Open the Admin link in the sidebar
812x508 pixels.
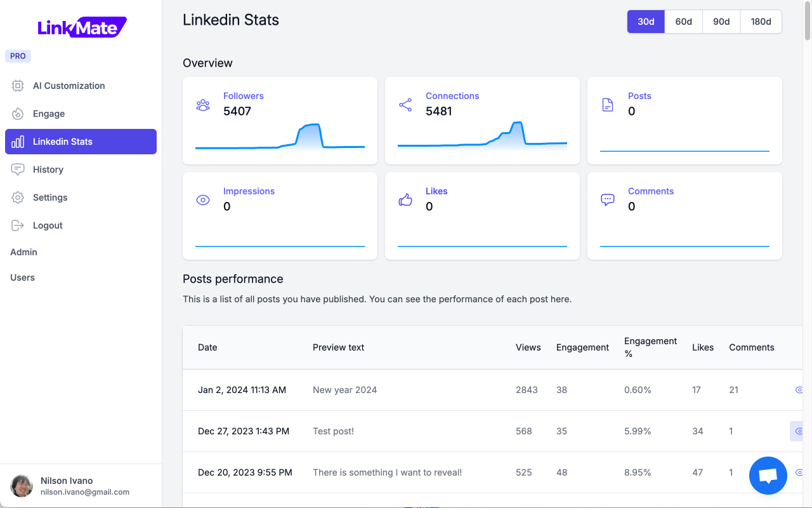[x=23, y=252]
